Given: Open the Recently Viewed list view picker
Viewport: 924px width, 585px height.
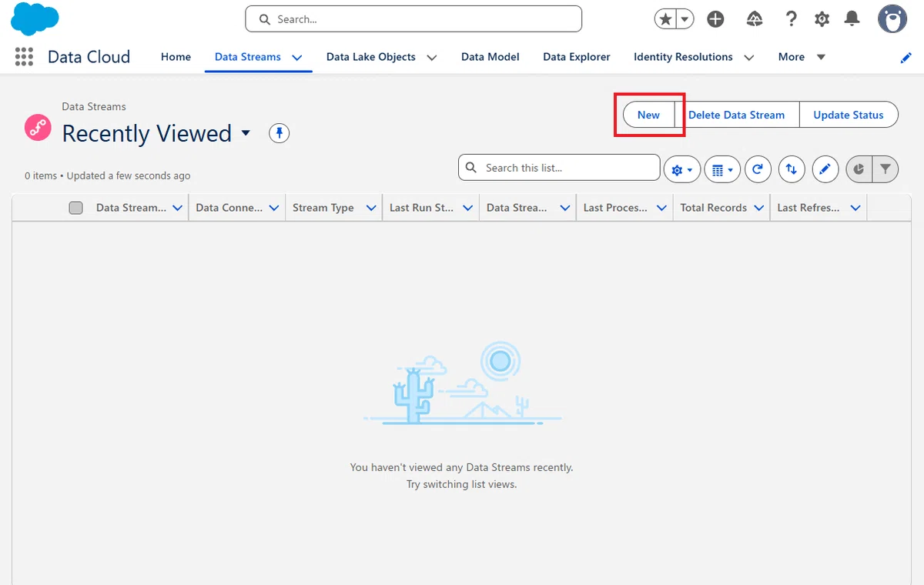Looking at the screenshot, I should click(246, 133).
